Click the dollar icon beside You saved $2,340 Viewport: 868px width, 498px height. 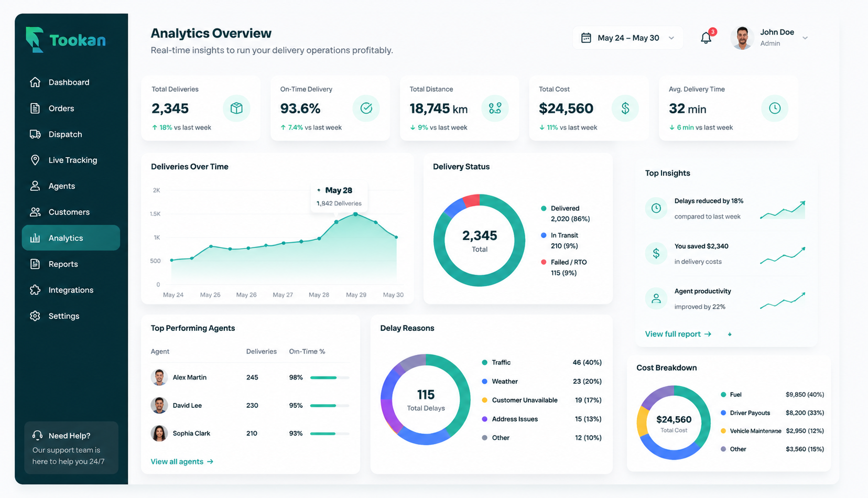click(656, 254)
